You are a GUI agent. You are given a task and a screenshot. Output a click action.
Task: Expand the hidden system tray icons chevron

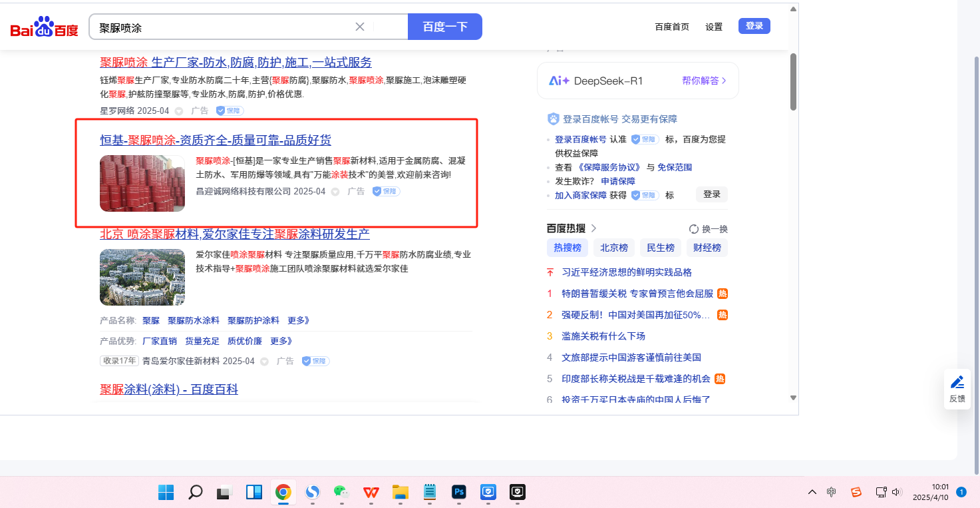click(812, 492)
